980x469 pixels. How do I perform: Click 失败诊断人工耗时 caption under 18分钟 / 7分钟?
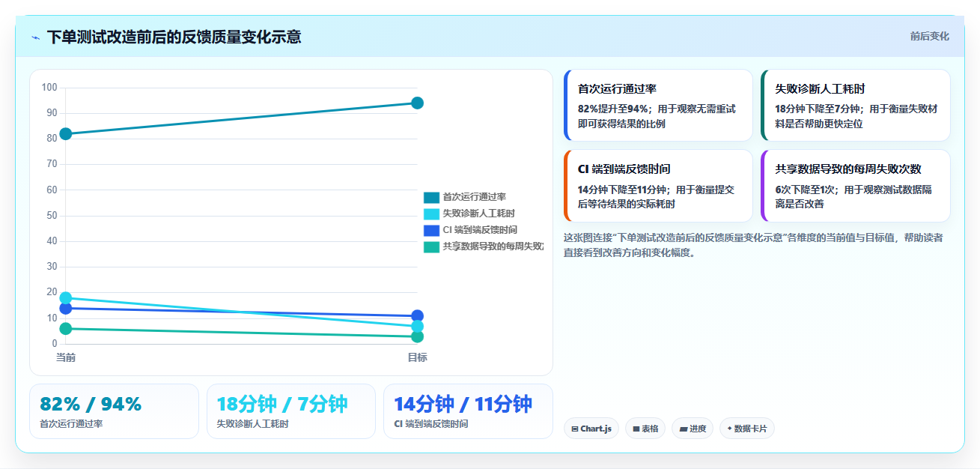(253, 424)
